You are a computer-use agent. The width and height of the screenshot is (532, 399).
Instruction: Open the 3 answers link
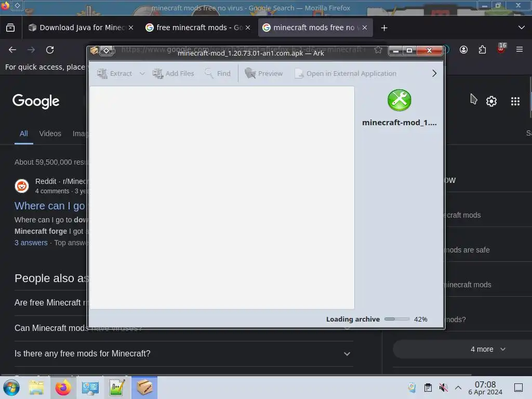click(31, 243)
